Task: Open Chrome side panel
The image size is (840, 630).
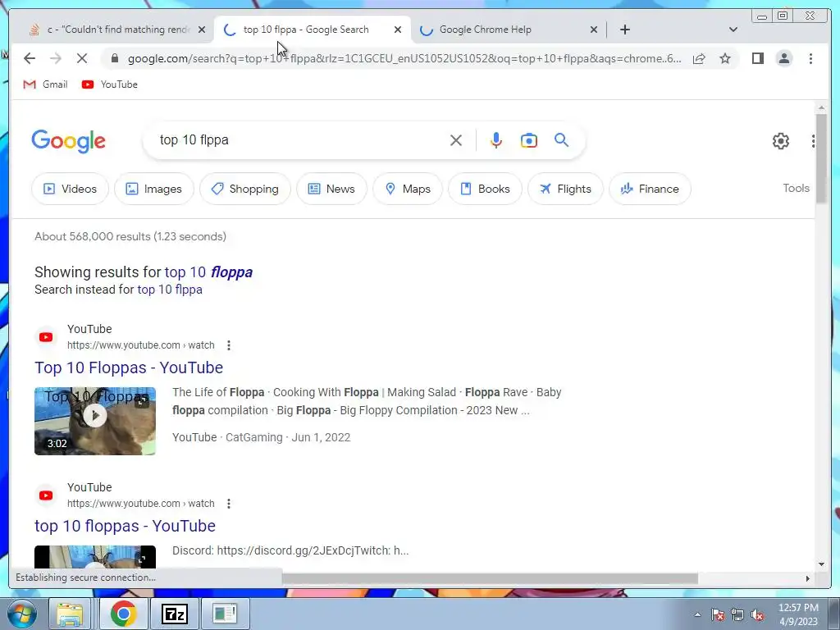Action: coord(757,58)
